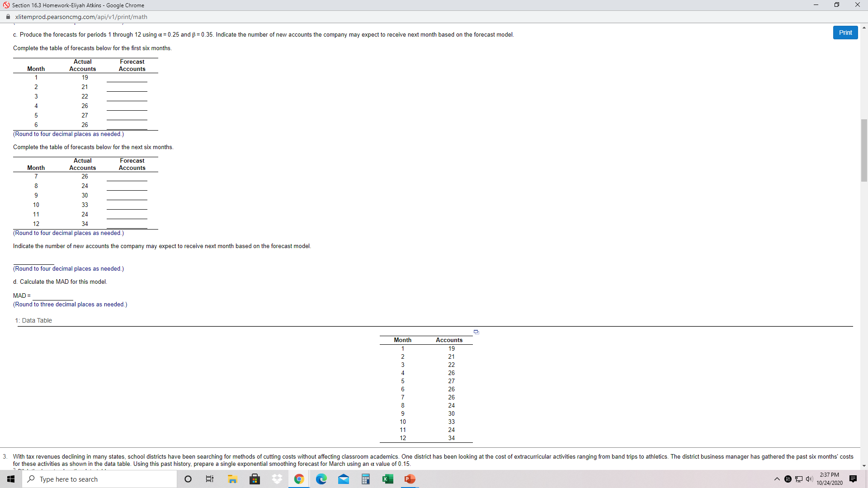Open PowerPoint from the taskbar
868x488 pixels.
click(x=410, y=479)
